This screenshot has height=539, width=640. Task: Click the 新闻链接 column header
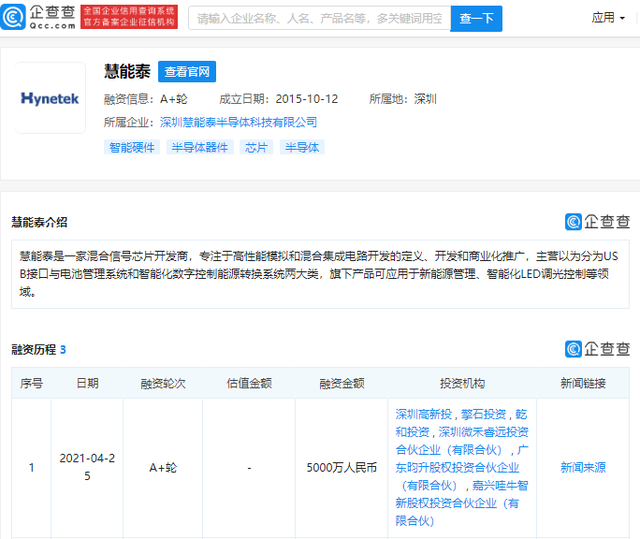tap(583, 383)
